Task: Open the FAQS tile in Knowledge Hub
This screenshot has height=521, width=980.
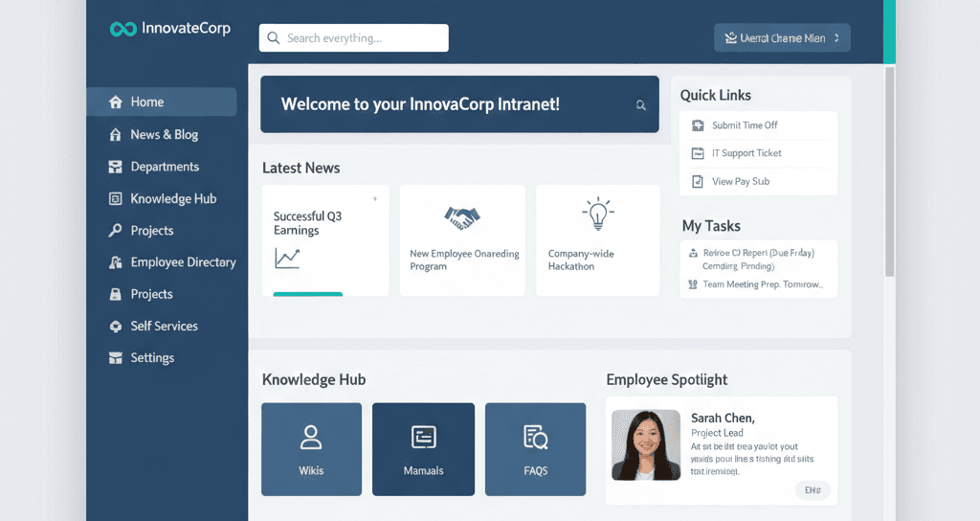Action: (x=535, y=449)
